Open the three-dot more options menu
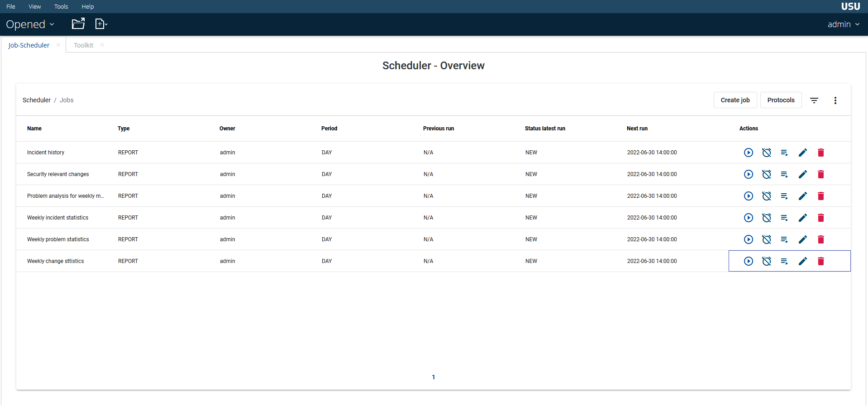 click(835, 100)
